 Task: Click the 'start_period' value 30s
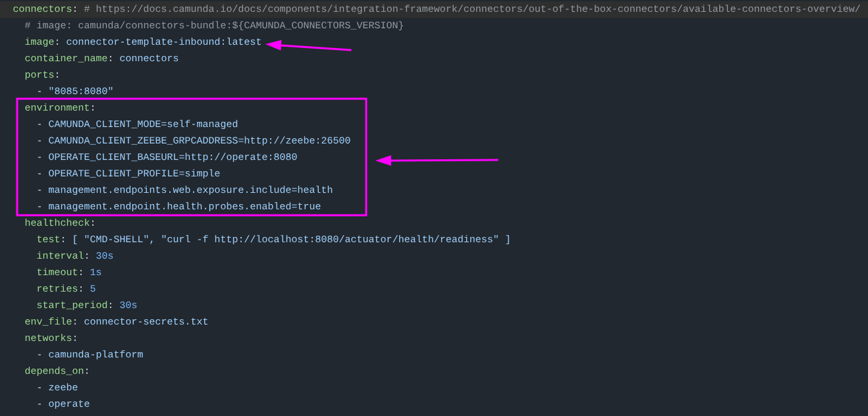coord(128,305)
